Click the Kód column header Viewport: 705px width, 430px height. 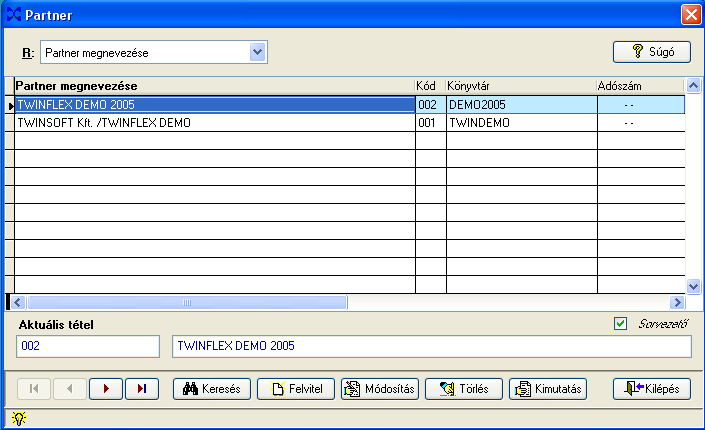[x=430, y=86]
